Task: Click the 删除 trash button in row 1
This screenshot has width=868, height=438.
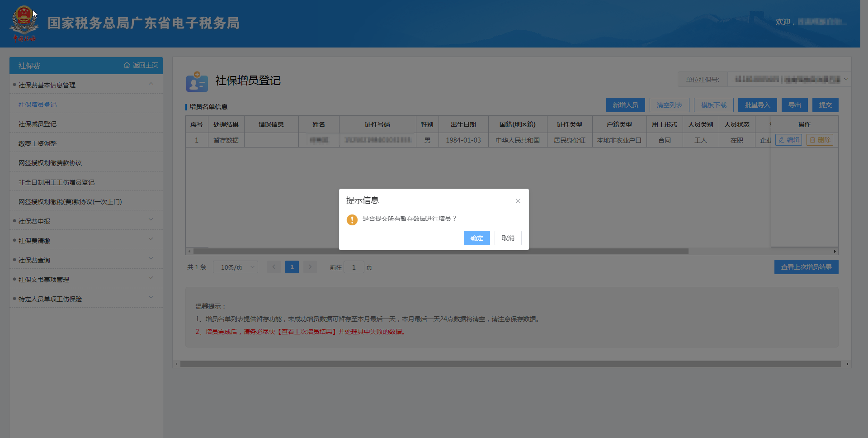Action: [820, 140]
